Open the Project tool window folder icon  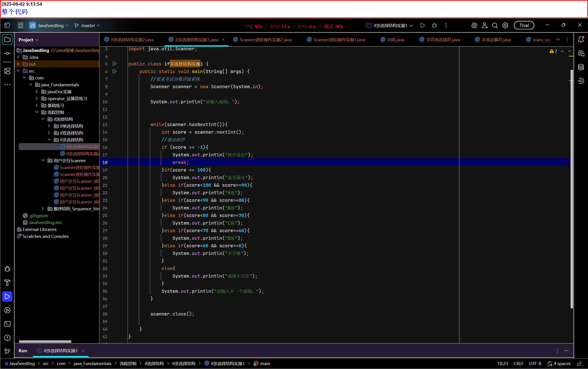coord(7,39)
